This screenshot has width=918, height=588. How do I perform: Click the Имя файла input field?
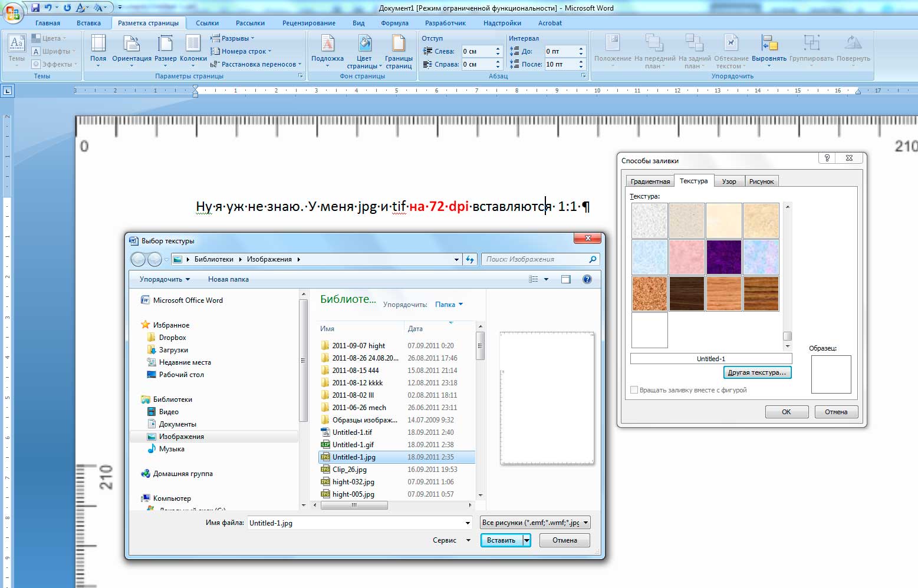[x=360, y=523]
